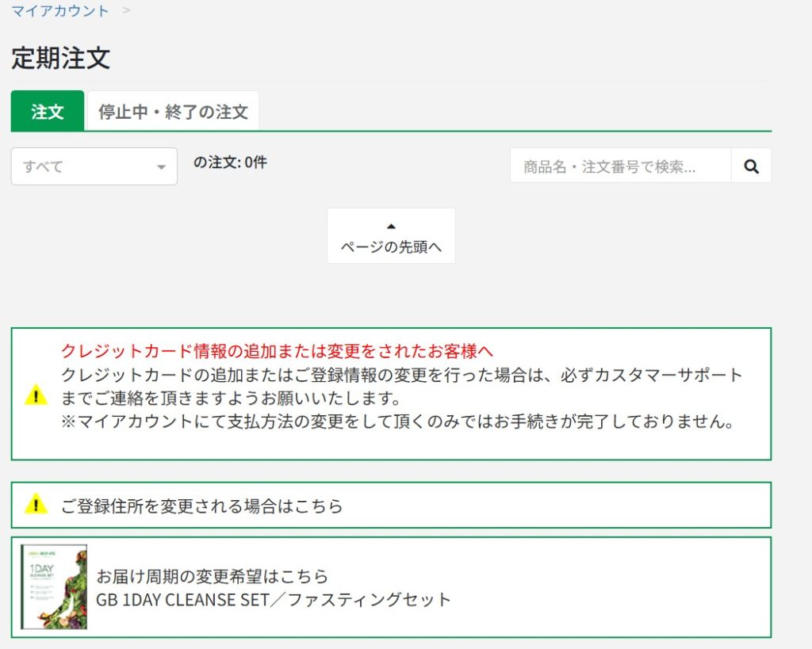Viewport: 812px width, 649px height.
Task: Open the すべて filter dropdown
Action: (94, 166)
